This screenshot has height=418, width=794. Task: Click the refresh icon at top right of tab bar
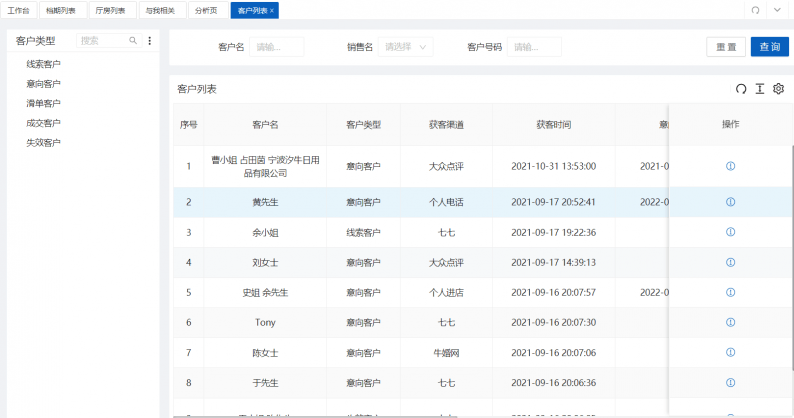(x=755, y=10)
